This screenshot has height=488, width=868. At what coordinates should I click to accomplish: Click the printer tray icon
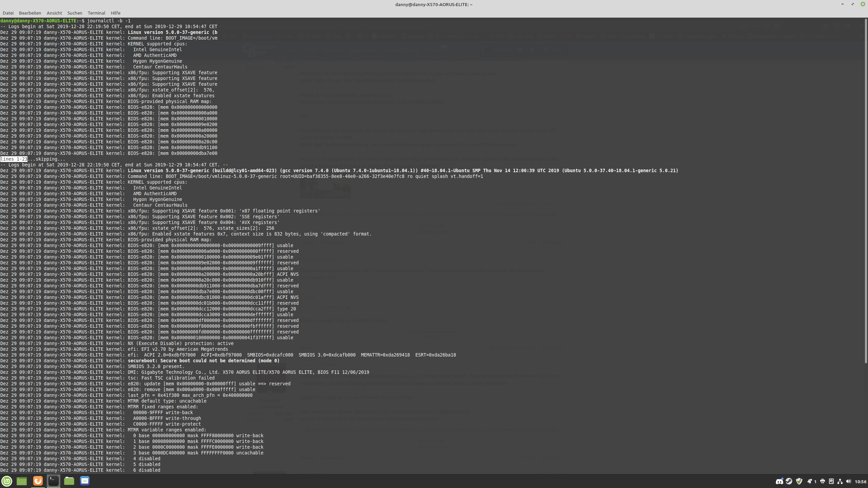(823, 481)
